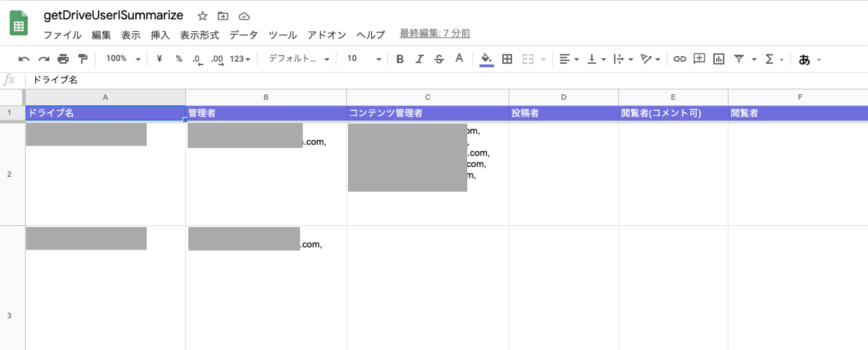The width and height of the screenshot is (868, 350).
Task: Format as currency with yen icon
Action: [159, 59]
